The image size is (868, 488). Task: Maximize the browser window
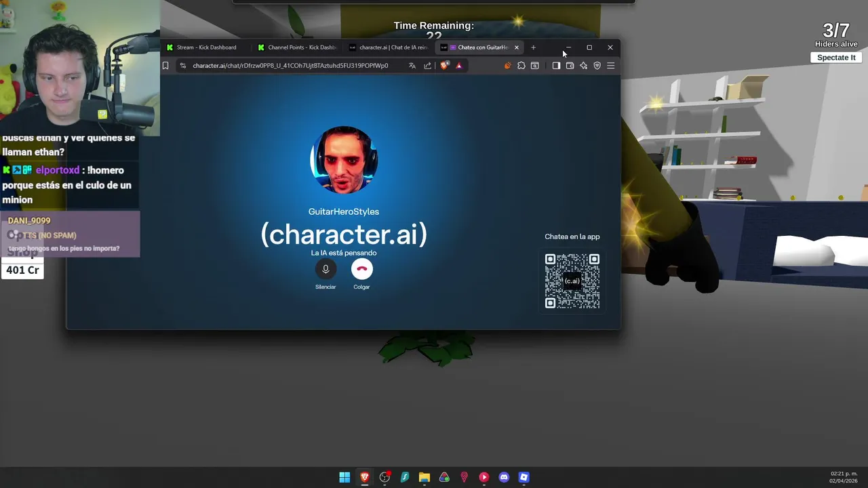pos(589,47)
